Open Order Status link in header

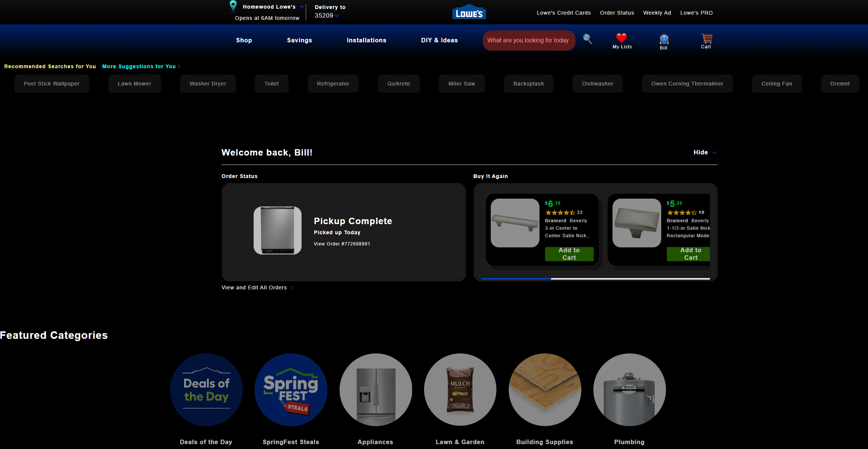pyautogui.click(x=617, y=13)
